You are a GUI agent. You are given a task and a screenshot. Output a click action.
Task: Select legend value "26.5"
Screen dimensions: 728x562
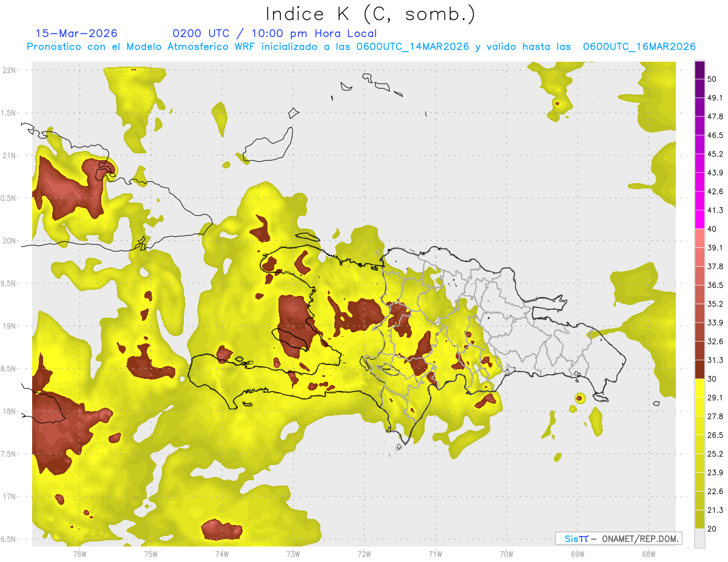[715, 435]
